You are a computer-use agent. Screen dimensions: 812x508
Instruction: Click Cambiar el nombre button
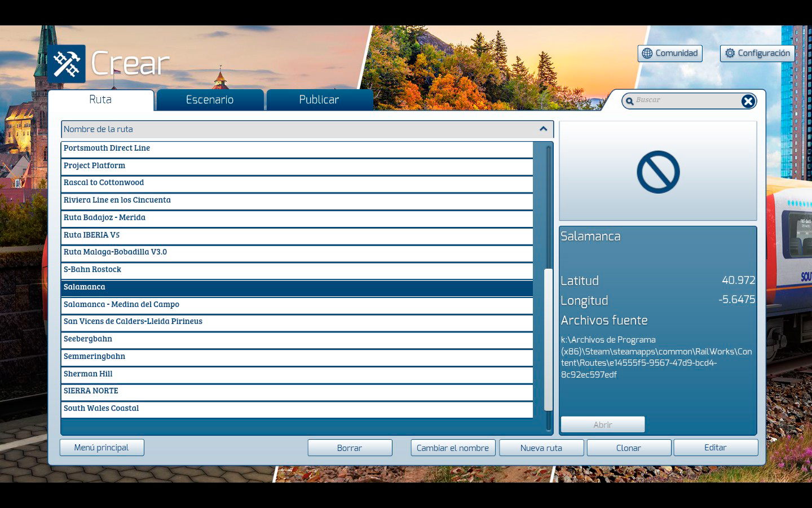coord(453,448)
